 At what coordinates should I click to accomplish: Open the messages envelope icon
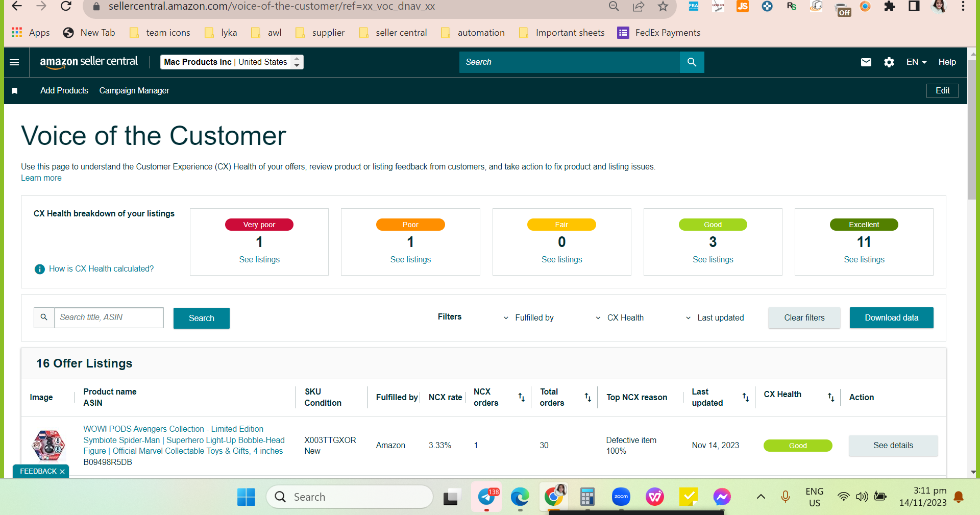coord(866,62)
